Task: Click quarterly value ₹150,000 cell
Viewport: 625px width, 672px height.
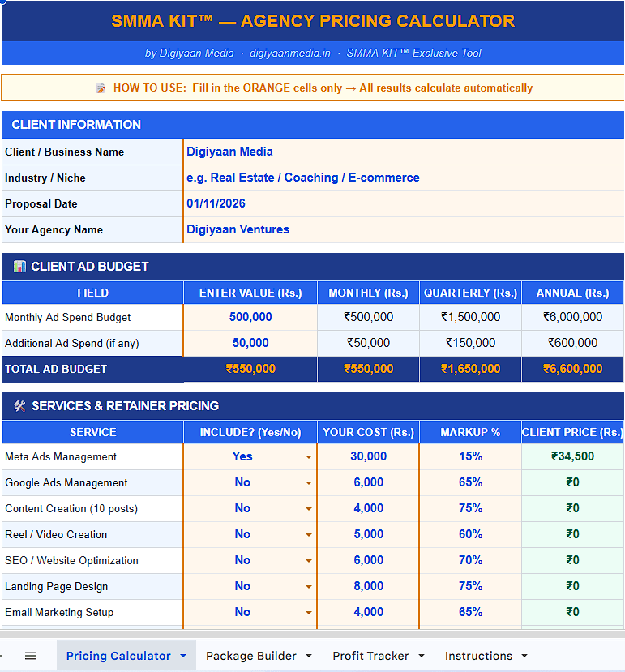Action: tap(470, 343)
